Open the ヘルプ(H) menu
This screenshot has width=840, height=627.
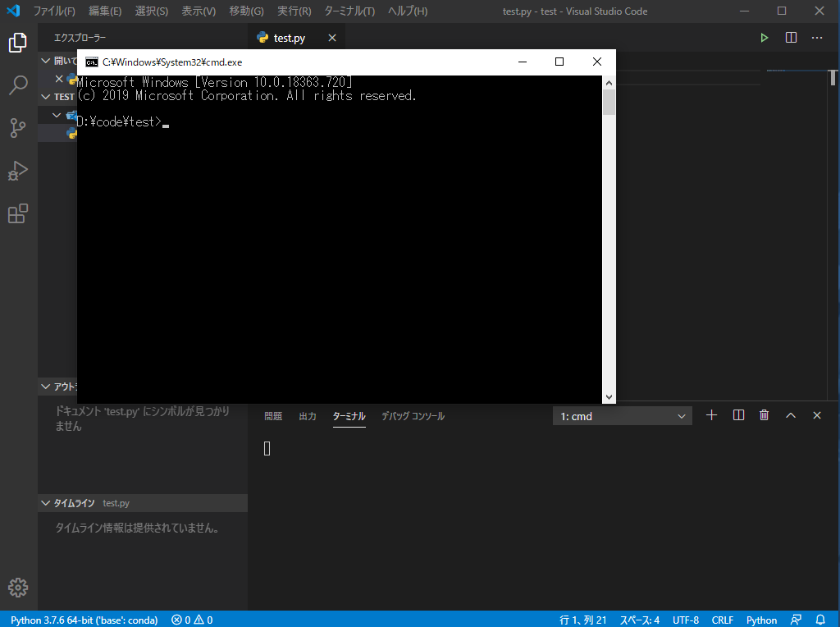408,11
